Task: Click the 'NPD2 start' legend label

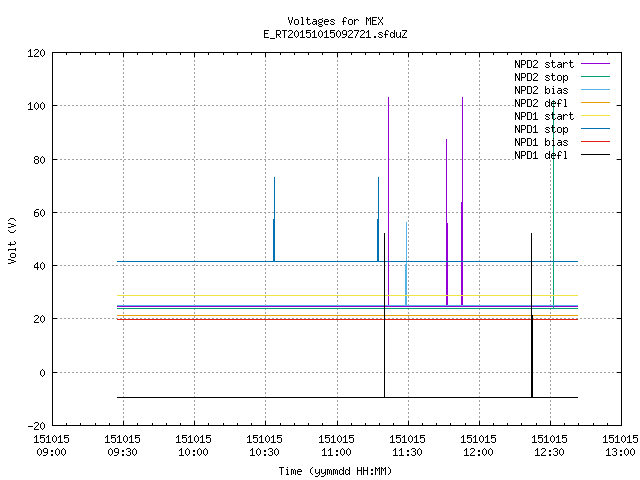Action: pyautogui.click(x=544, y=64)
